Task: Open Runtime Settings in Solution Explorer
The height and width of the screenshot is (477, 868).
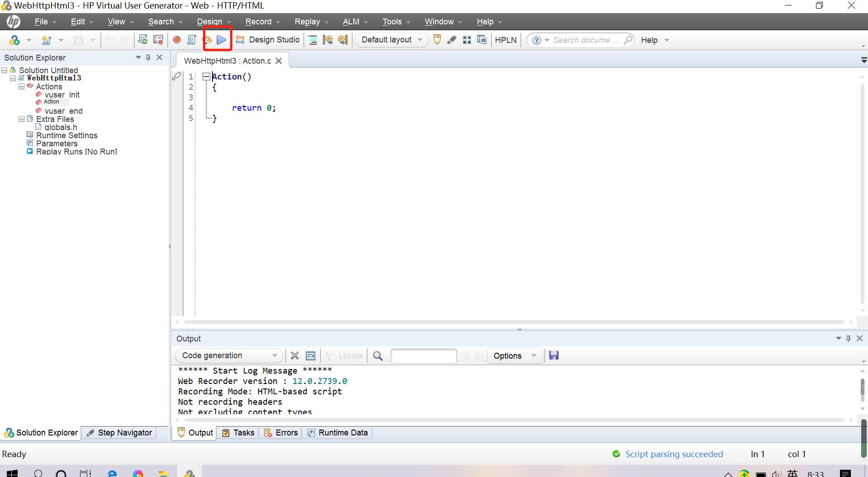Action: coord(66,136)
